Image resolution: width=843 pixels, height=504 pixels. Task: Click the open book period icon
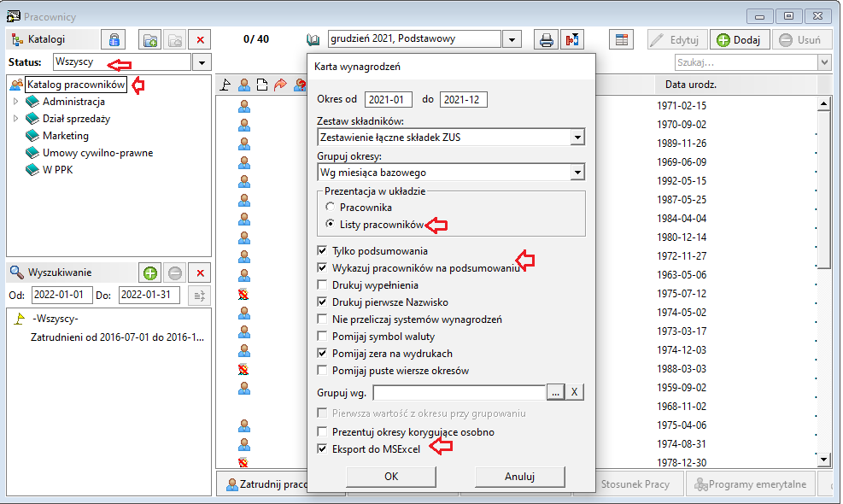tap(313, 39)
